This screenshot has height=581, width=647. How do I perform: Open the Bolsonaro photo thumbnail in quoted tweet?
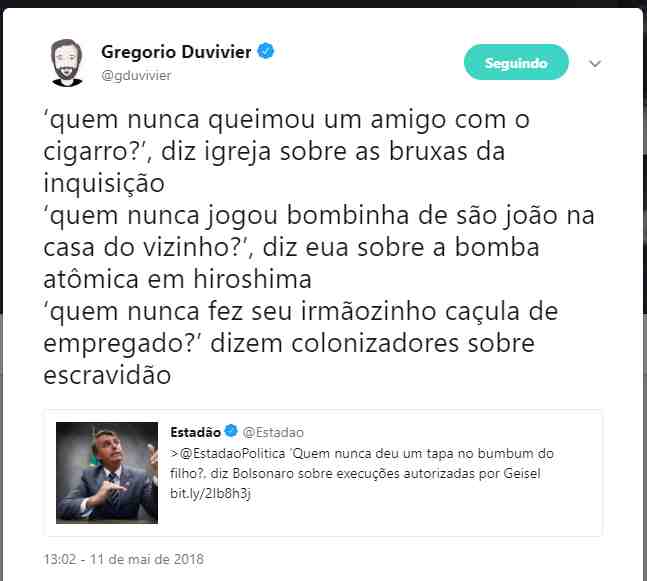(x=107, y=472)
